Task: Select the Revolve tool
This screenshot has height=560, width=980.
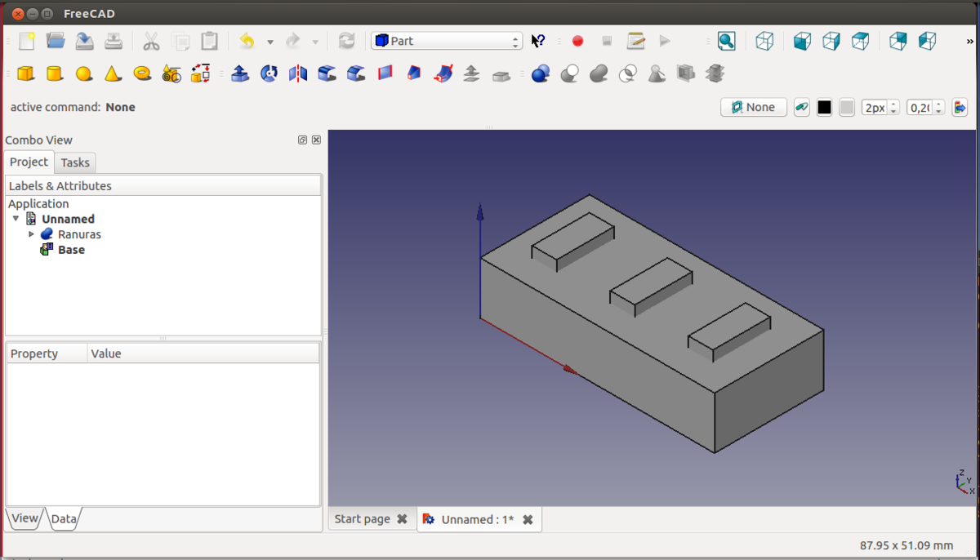Action: [x=269, y=74]
